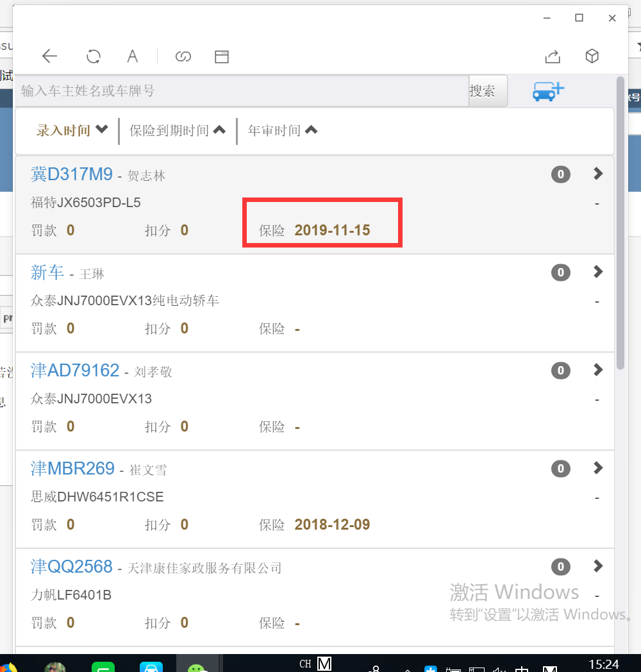Open plate 冀D317M9 vehicle record
Screen dimensions: 641x672
click(x=72, y=174)
